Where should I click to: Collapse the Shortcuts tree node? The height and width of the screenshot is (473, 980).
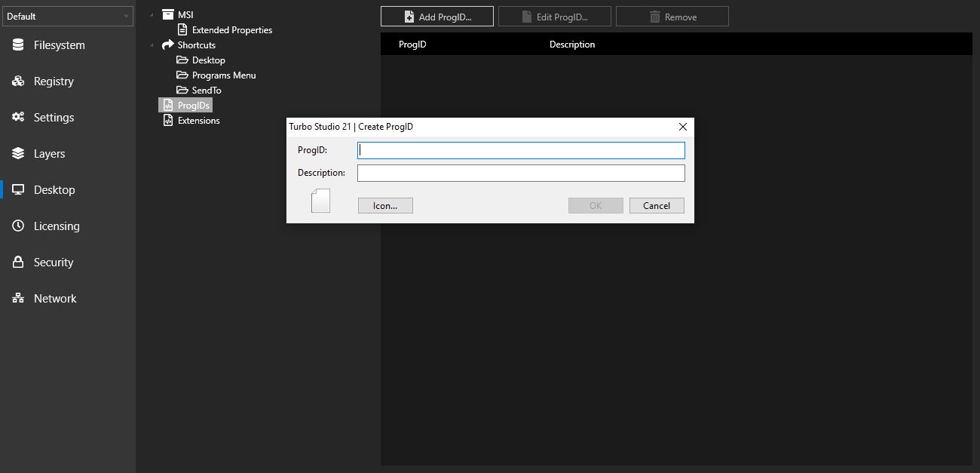coord(152,45)
